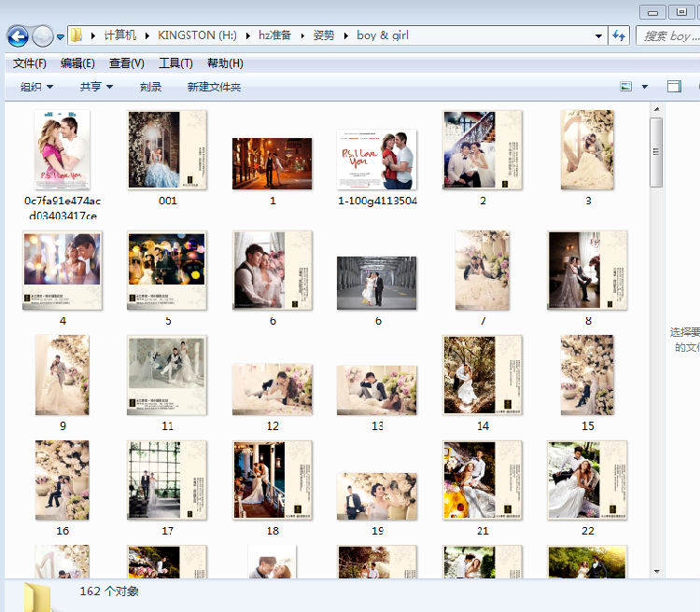
Task: Open the 文件(F) menu
Action: point(29,63)
